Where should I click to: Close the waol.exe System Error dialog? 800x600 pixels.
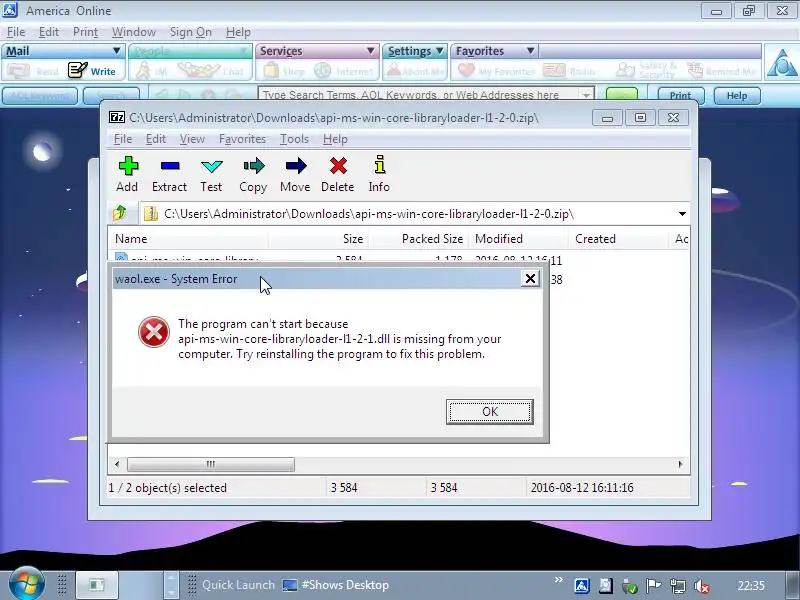(531, 279)
